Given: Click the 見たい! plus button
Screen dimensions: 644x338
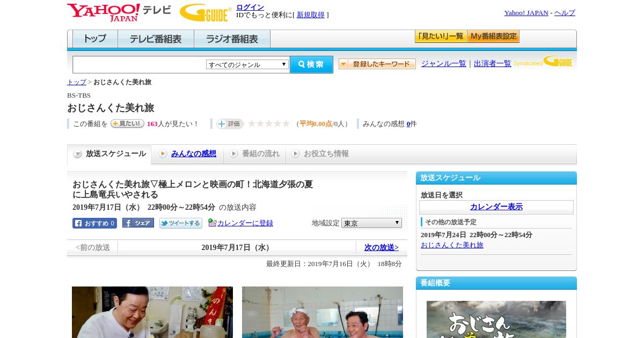Looking at the screenshot, I should (127, 123).
